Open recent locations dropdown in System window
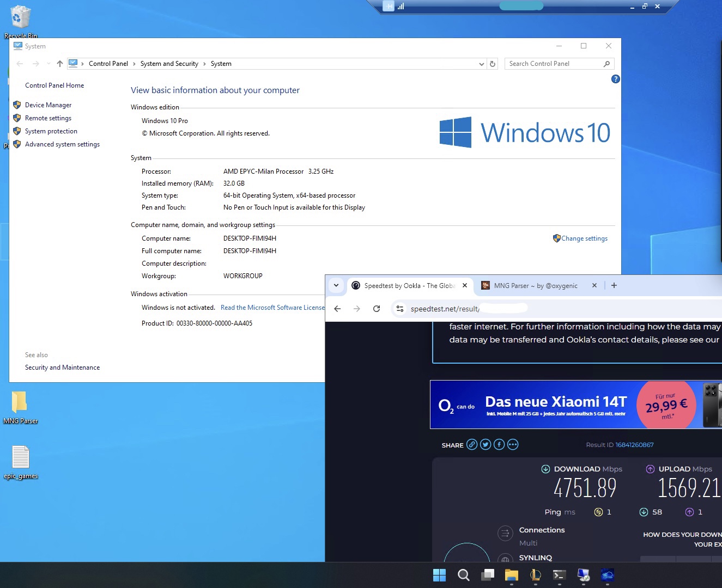The height and width of the screenshot is (588, 722). 48,64
